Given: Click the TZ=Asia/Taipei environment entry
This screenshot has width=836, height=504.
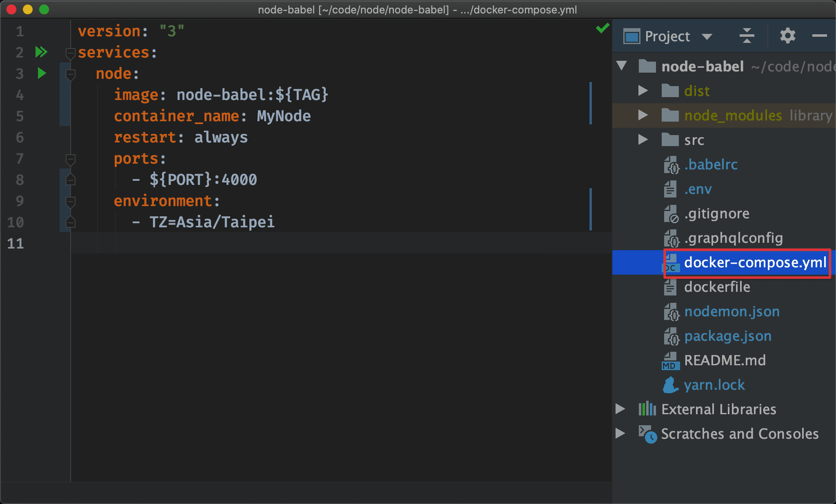Looking at the screenshot, I should (x=212, y=222).
